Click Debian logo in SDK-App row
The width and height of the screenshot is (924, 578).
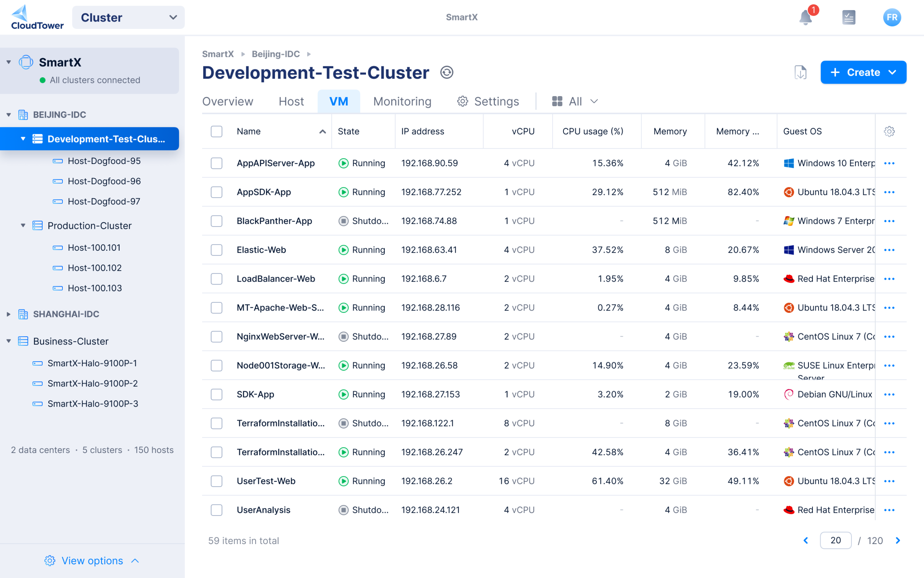[788, 394]
